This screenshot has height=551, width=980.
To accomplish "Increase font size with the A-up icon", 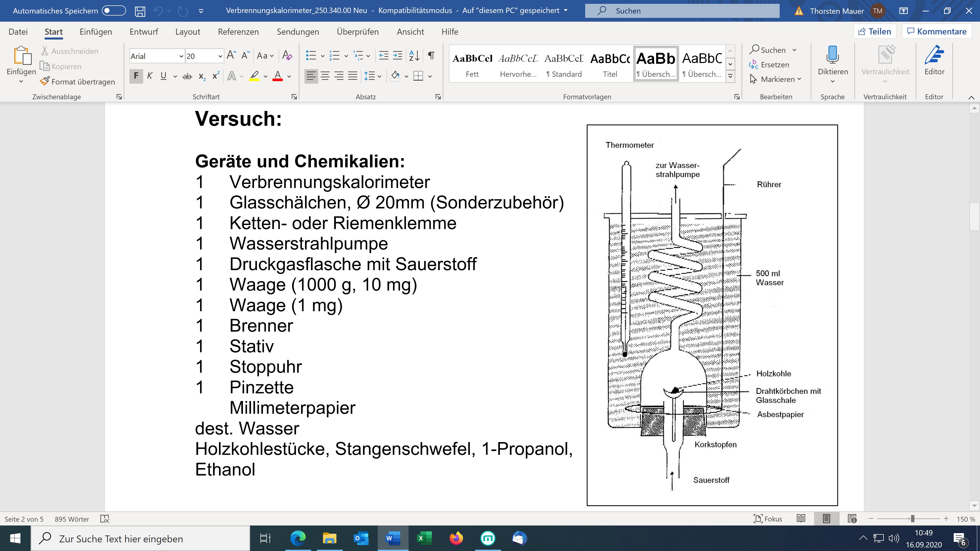I will click(x=231, y=56).
